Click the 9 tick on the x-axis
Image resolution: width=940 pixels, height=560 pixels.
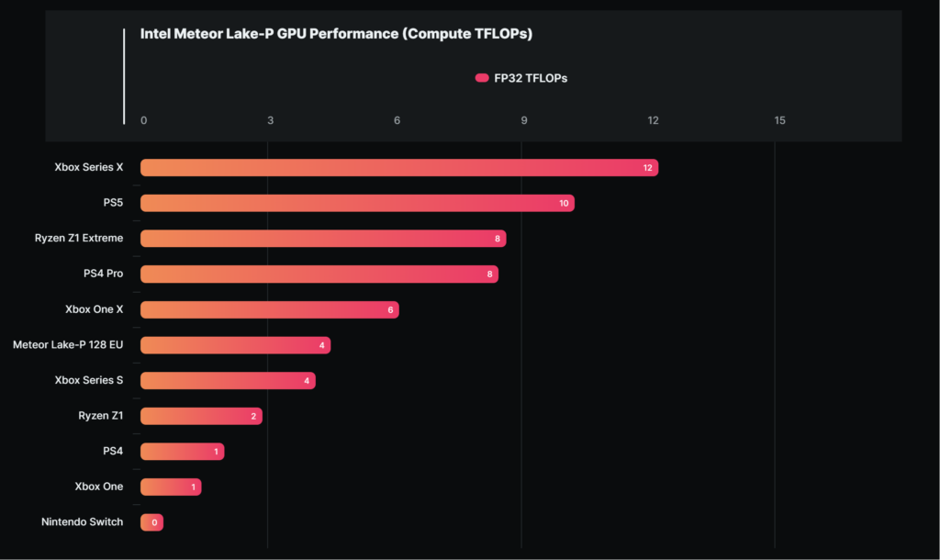click(524, 120)
